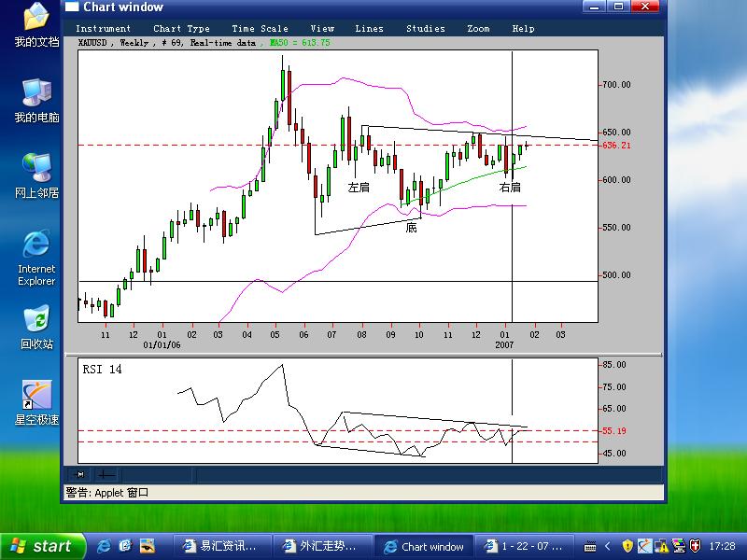Click the RSI 14 study label
747x560 pixels.
pyautogui.click(x=102, y=370)
